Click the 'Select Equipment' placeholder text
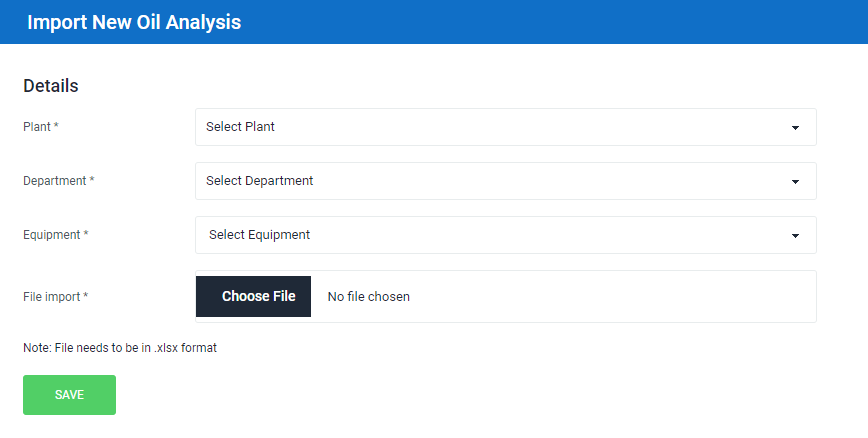The height and width of the screenshot is (438, 868). (259, 235)
